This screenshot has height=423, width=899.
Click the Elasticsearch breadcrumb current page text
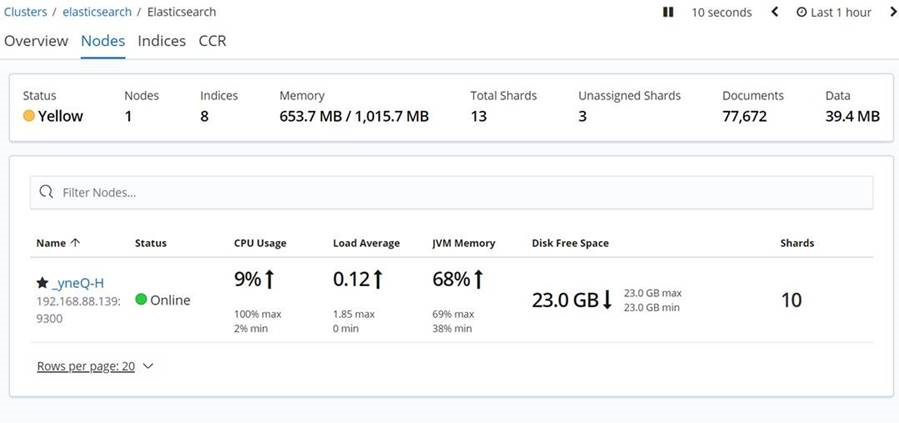[182, 11]
